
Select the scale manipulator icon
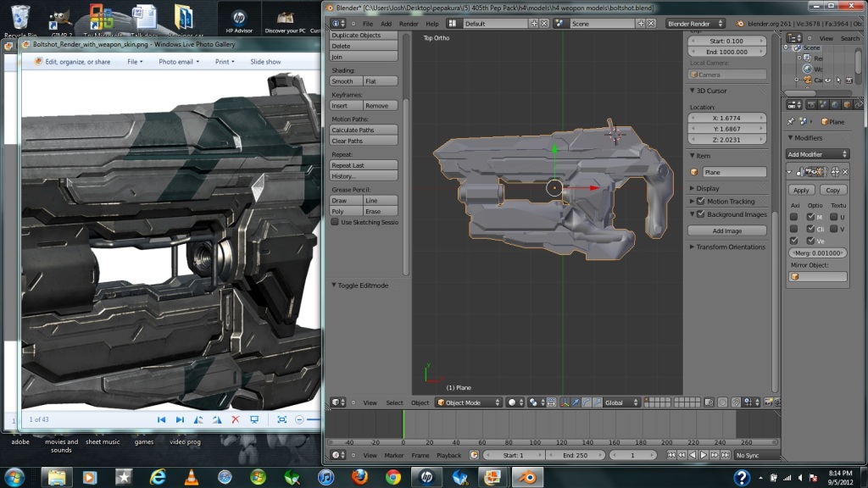pyautogui.click(x=598, y=402)
